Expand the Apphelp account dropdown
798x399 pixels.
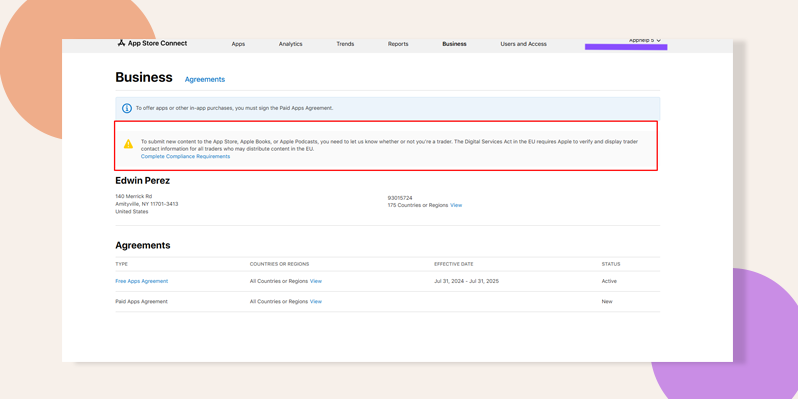pyautogui.click(x=645, y=40)
